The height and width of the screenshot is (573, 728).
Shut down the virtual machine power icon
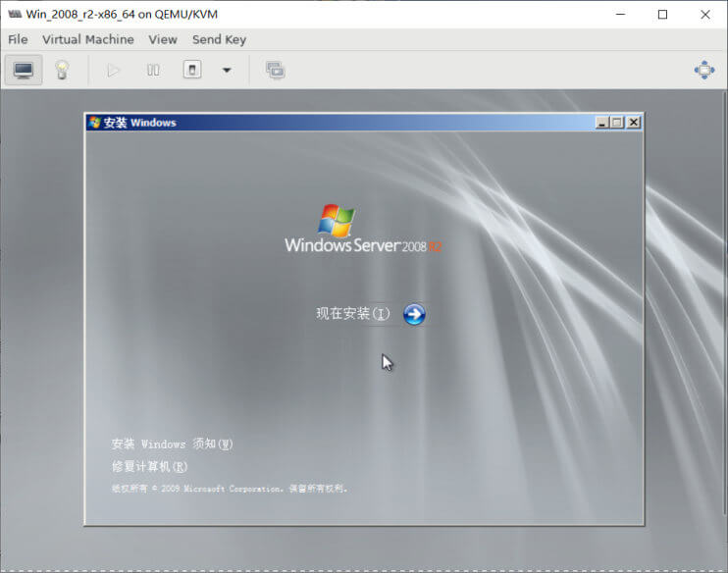(192, 70)
